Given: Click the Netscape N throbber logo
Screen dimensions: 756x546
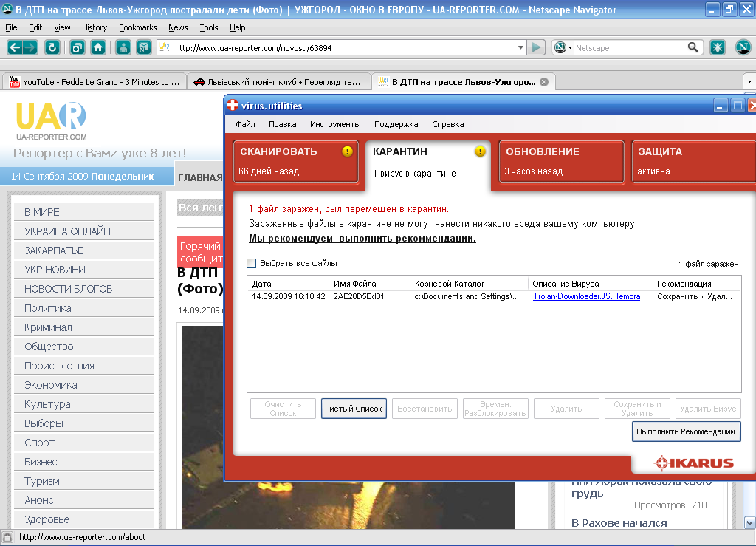Looking at the screenshot, I should point(743,47).
